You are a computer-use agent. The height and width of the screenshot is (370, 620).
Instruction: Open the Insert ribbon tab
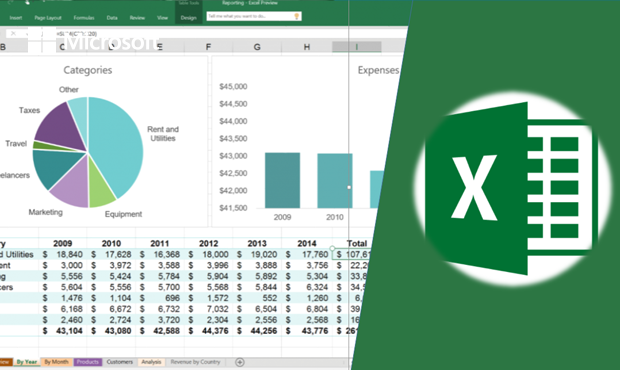[x=16, y=18]
